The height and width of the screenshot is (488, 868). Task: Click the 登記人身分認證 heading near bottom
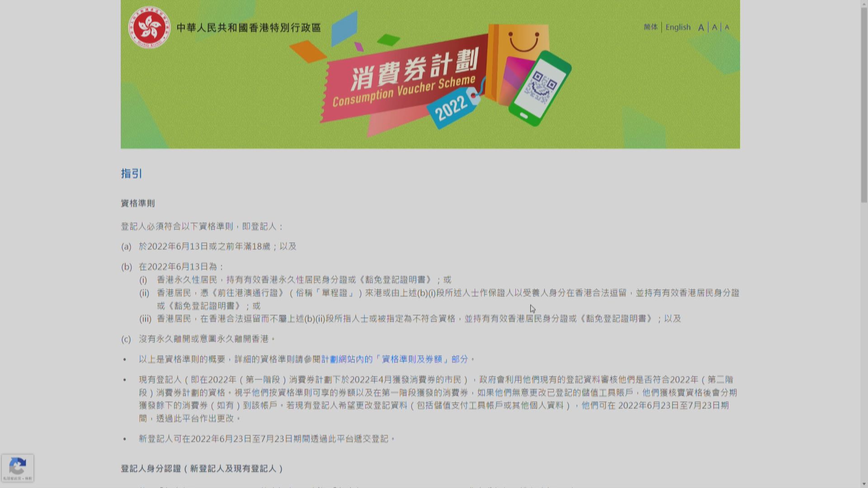tap(201, 469)
